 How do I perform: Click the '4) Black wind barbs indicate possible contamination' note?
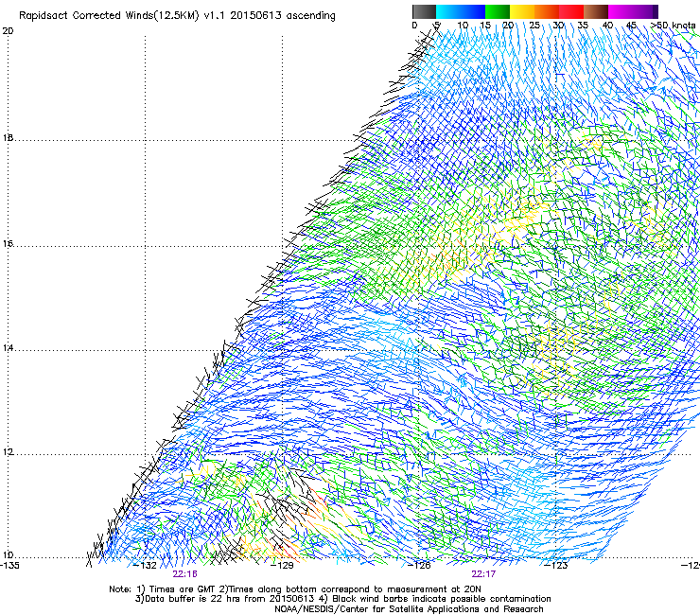[435, 599]
